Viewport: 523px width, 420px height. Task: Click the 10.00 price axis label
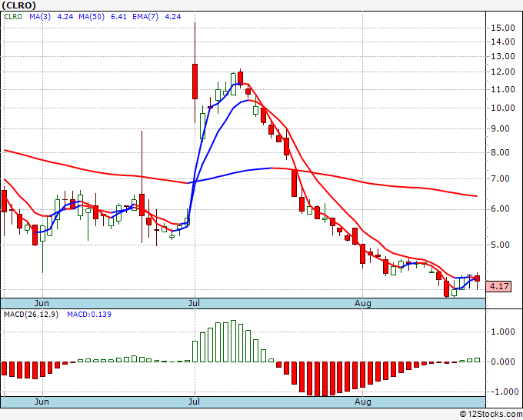[x=503, y=108]
